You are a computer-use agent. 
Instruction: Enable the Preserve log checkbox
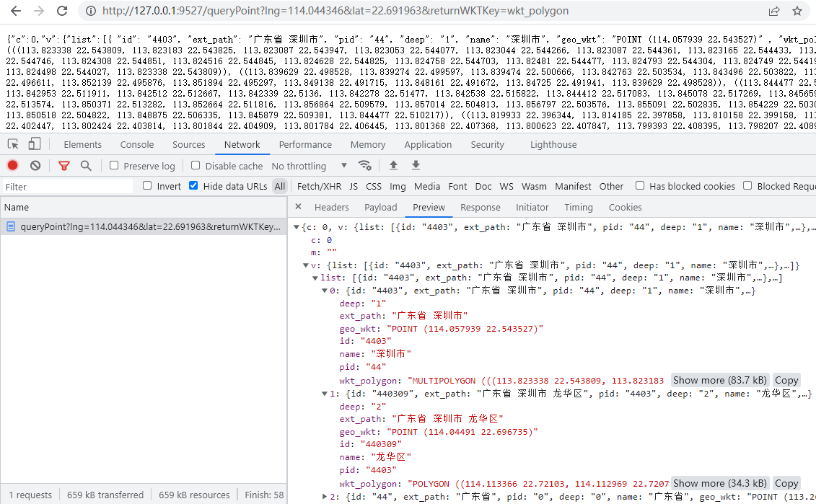click(x=114, y=165)
